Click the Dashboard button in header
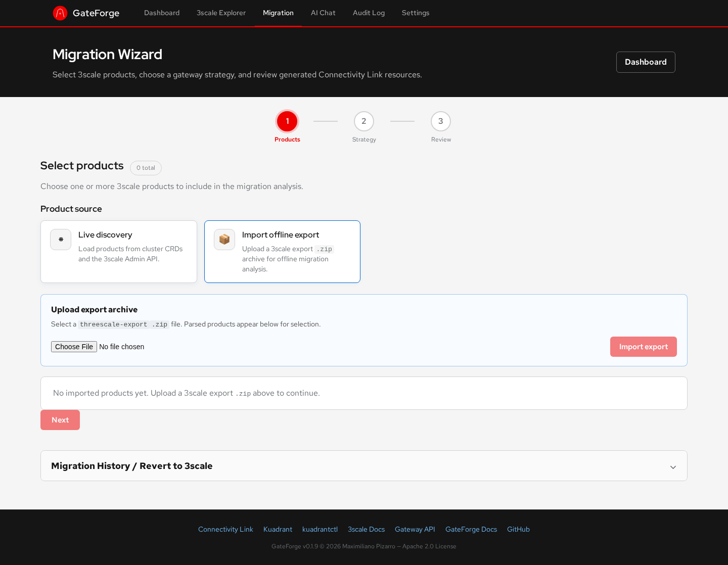 [x=646, y=62]
